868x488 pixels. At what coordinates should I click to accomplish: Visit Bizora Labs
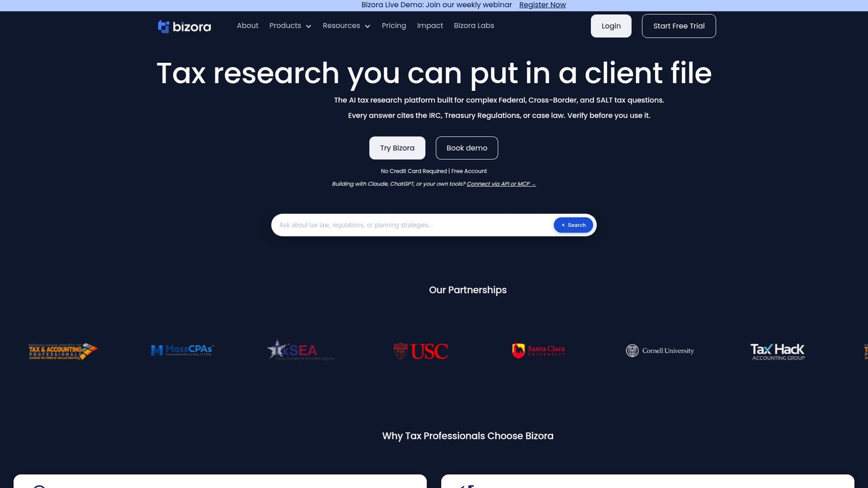point(474,26)
